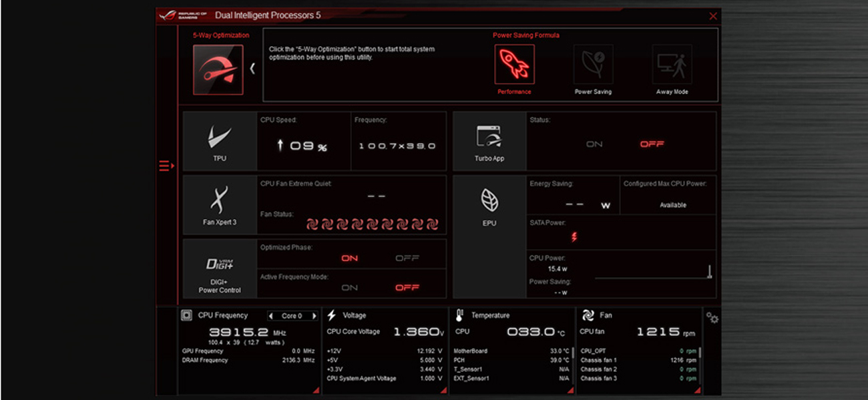The height and width of the screenshot is (400, 868).
Task: Click the Frequency value 100.7x39.0
Action: click(397, 146)
